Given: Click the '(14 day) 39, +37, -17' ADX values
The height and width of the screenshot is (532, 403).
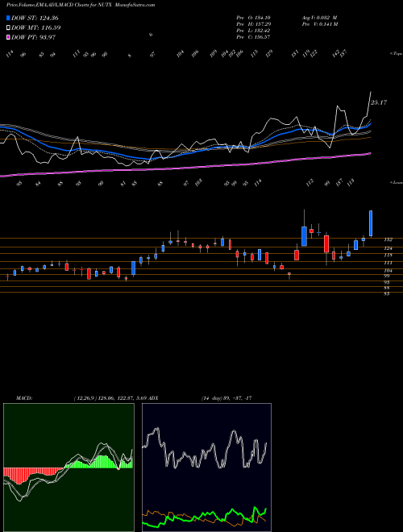Looking at the screenshot, I should pyautogui.click(x=226, y=398).
